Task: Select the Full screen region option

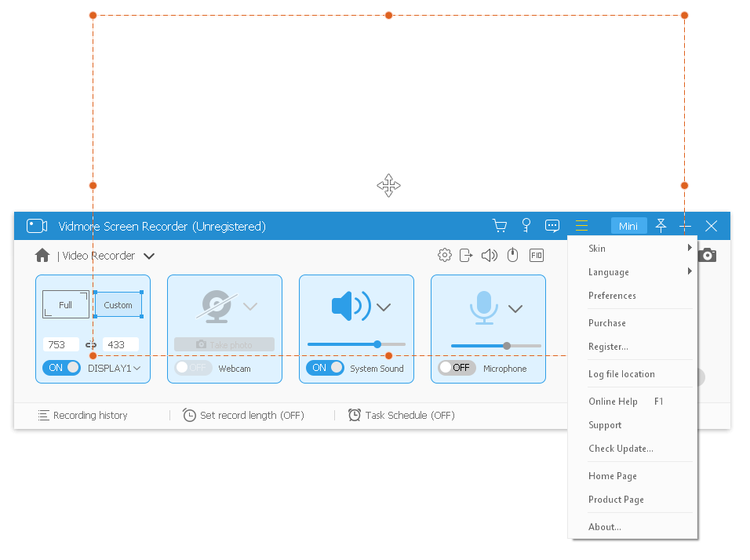Action: point(66,304)
